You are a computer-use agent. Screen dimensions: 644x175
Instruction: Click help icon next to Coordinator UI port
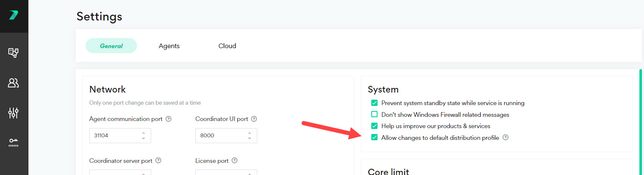[254, 119]
